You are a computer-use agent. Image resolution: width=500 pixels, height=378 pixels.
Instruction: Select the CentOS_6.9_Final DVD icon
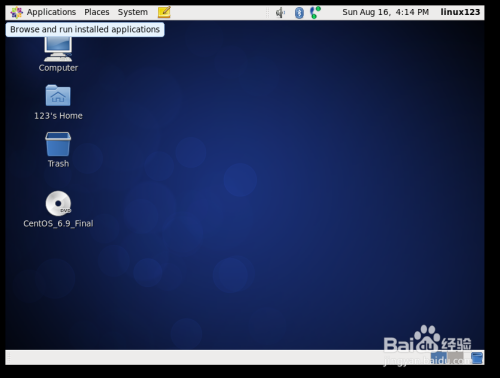pyautogui.click(x=58, y=209)
